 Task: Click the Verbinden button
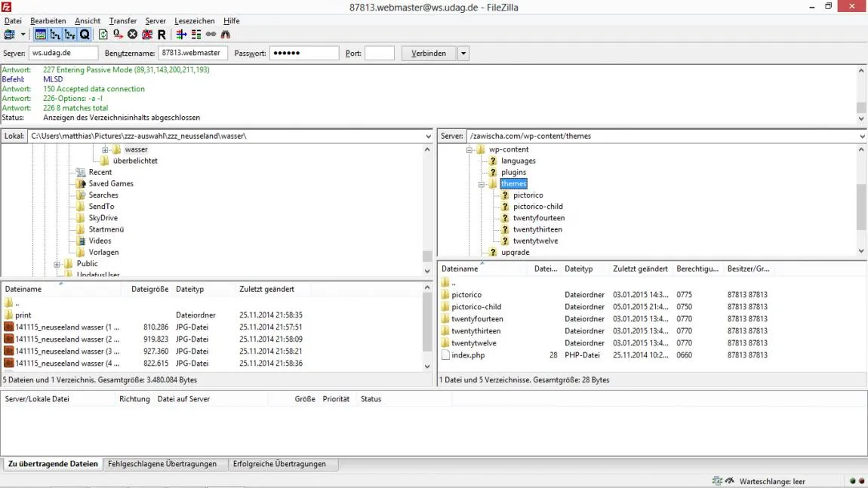click(x=429, y=53)
